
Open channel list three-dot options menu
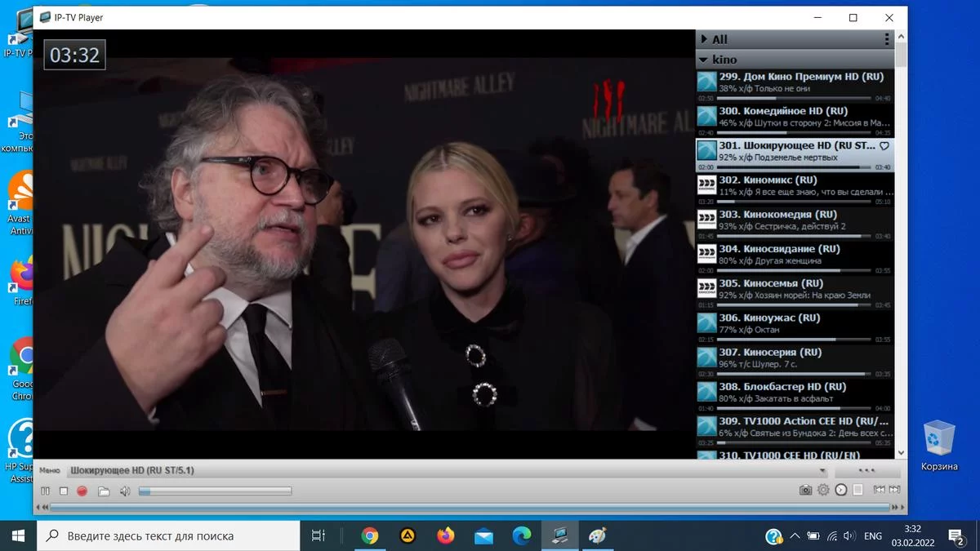click(887, 39)
